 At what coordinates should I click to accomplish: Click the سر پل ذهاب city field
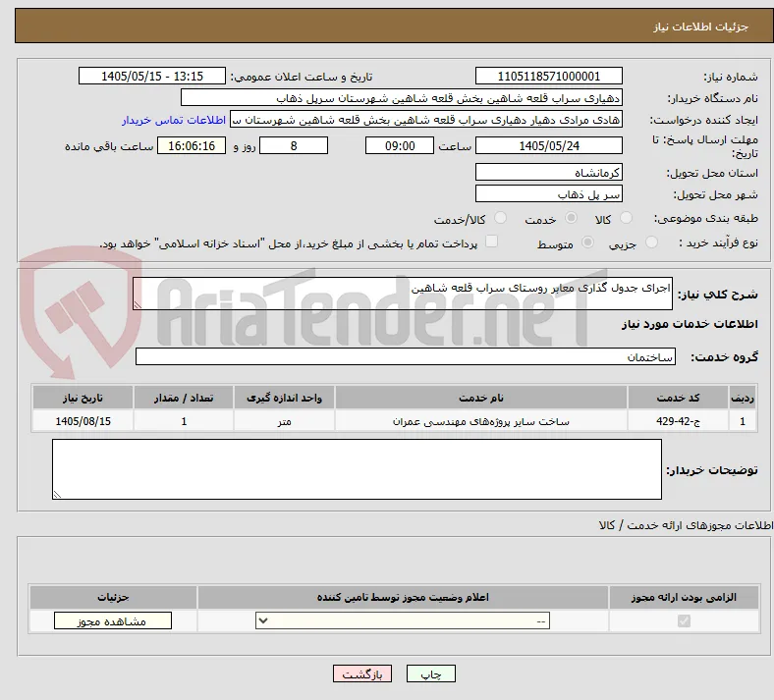coord(549,193)
